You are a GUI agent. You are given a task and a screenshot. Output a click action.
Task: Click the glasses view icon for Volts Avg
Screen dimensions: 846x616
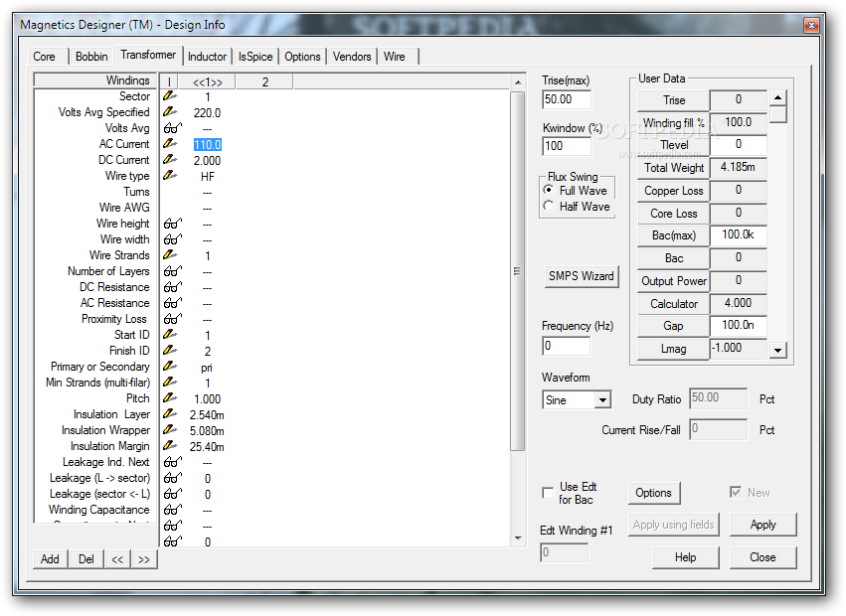pos(173,128)
